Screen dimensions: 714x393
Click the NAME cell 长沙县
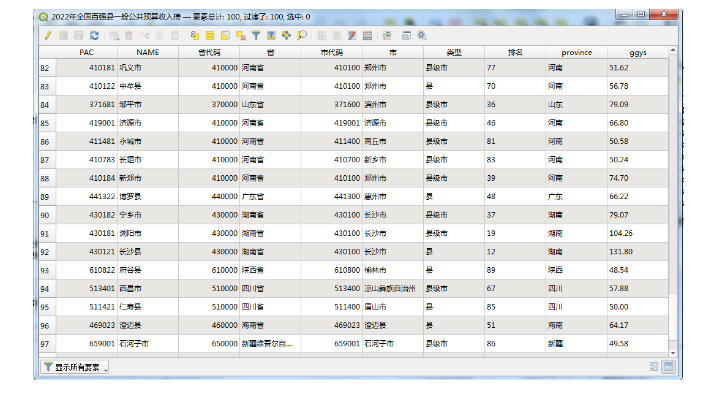(148, 251)
